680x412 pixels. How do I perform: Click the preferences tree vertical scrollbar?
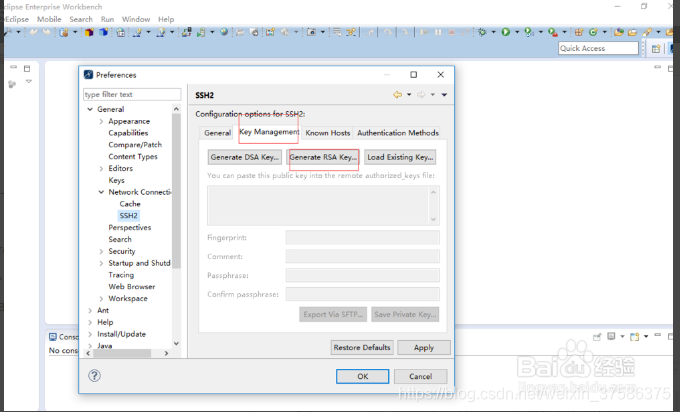(x=176, y=191)
